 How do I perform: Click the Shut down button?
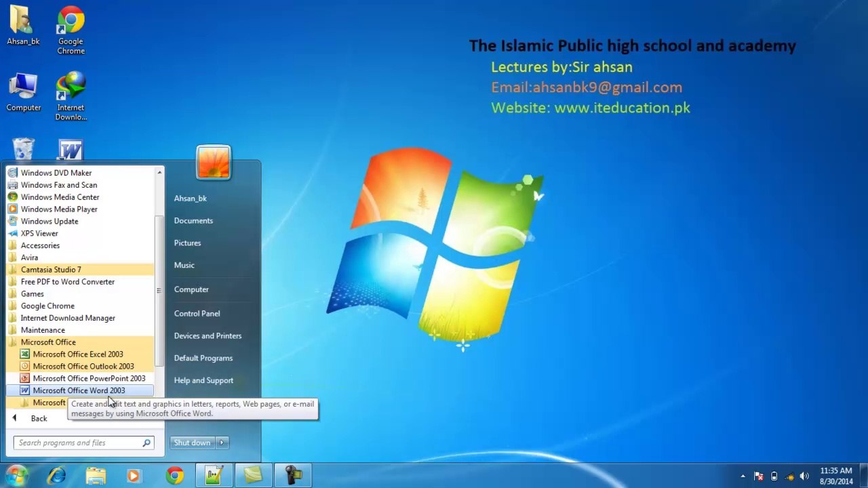pos(193,443)
